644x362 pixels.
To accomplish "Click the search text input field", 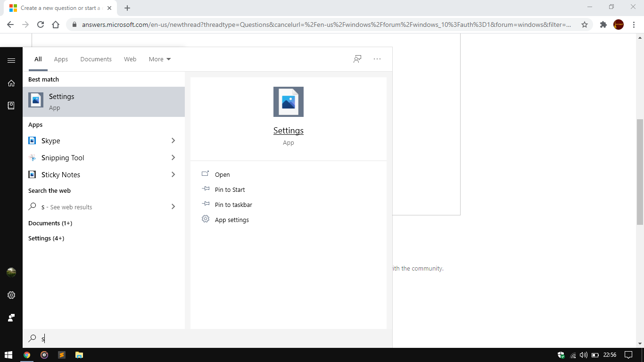I will (207, 338).
